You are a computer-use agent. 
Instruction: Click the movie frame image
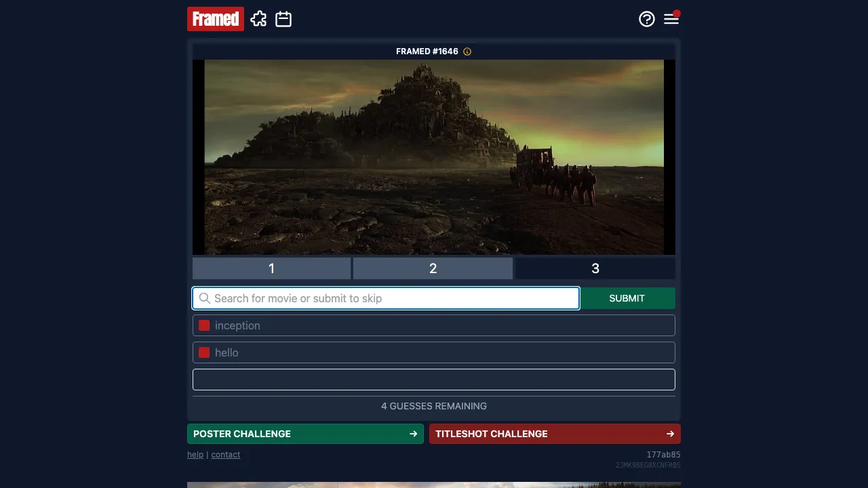click(x=434, y=157)
